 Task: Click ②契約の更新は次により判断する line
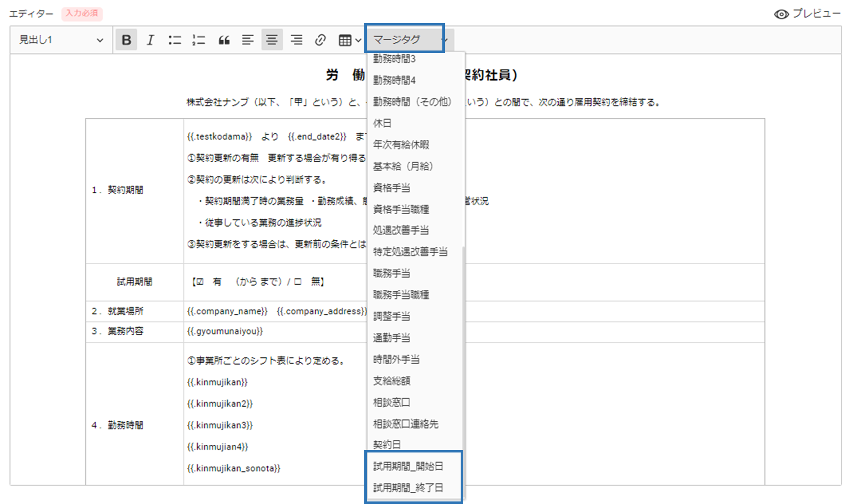[257, 180]
